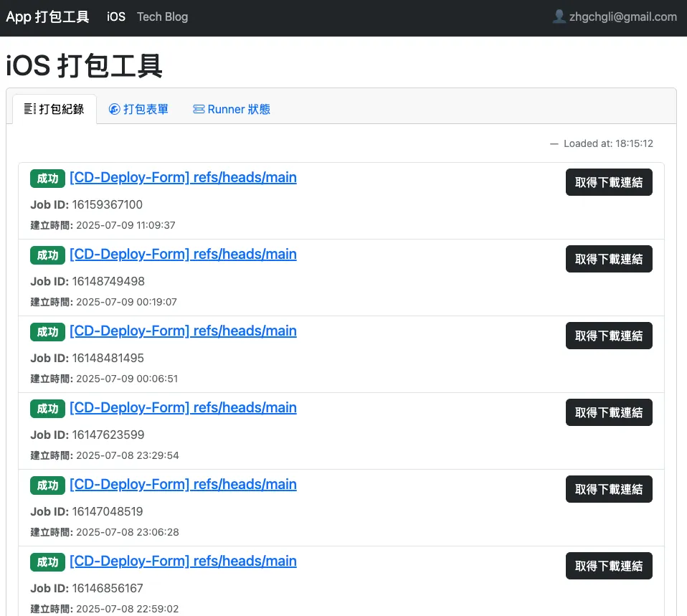Click the zhgchgli@gmail.com account email
687x616 pixels.
(x=623, y=16)
